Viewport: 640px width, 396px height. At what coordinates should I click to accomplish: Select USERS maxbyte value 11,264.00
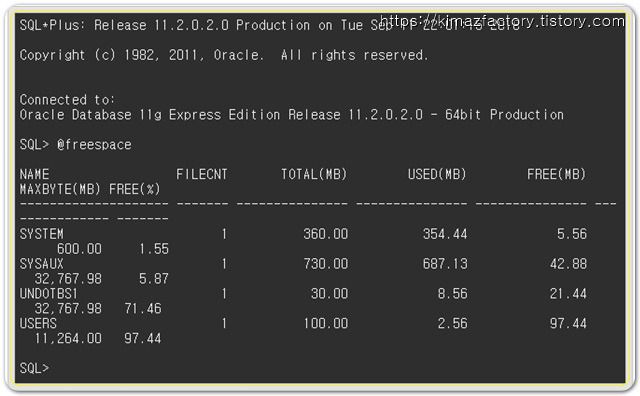click(x=68, y=338)
